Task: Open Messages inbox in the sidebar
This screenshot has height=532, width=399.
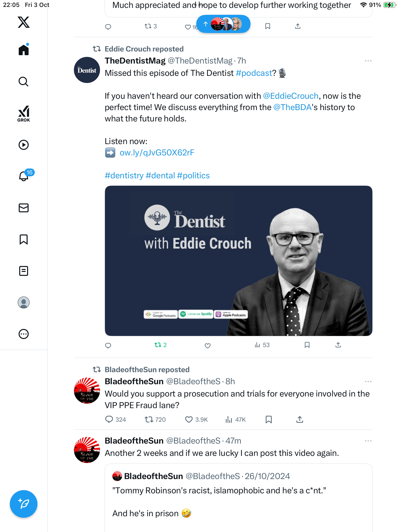Action: (x=24, y=208)
